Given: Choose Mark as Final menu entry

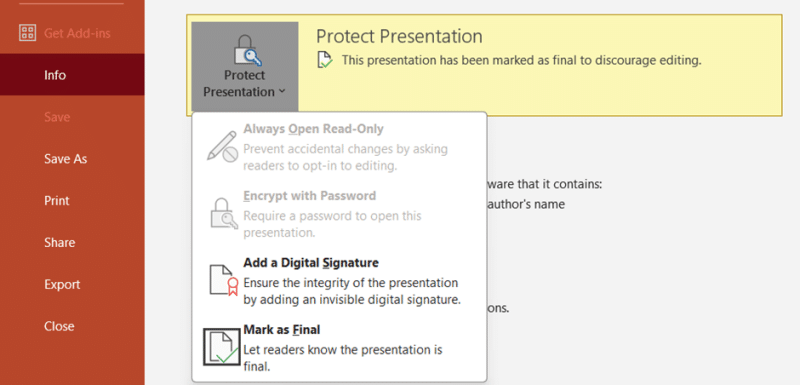Looking at the screenshot, I should [339, 347].
